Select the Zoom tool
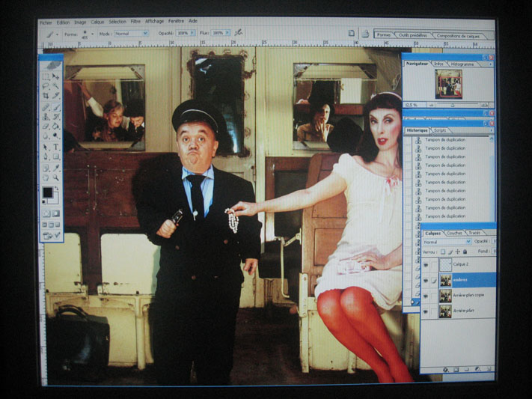The image size is (532, 399). pyautogui.click(x=55, y=177)
